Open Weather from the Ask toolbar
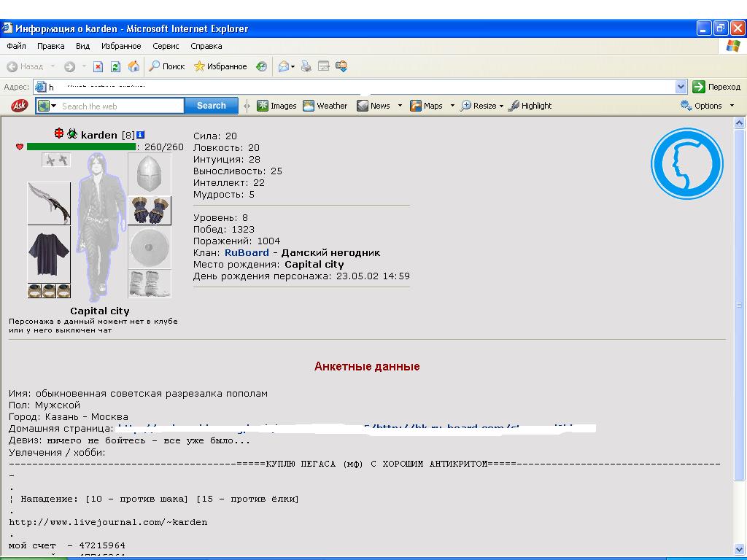This screenshot has height=560, width=747. pyautogui.click(x=325, y=106)
